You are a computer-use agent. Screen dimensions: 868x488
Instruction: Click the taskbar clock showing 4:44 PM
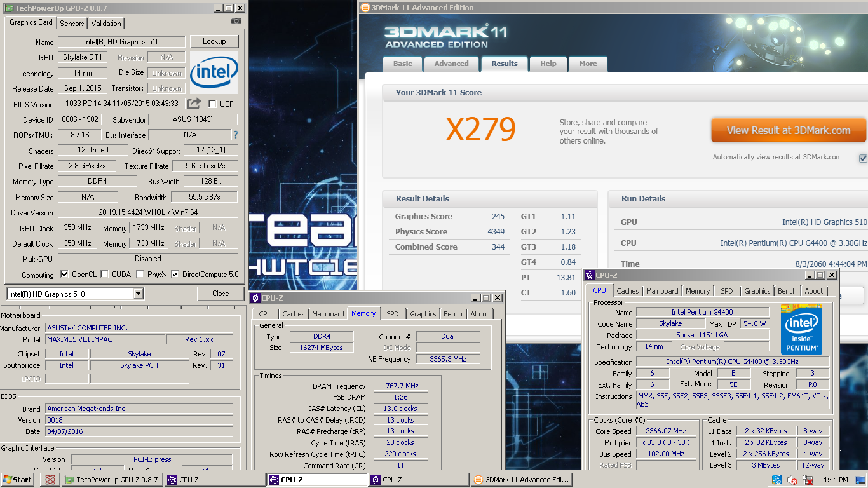(x=835, y=480)
